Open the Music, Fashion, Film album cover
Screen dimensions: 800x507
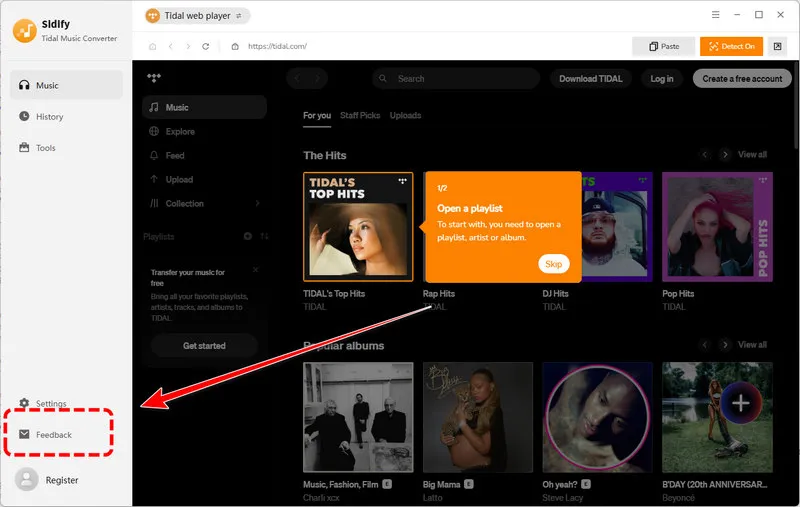pyautogui.click(x=358, y=417)
